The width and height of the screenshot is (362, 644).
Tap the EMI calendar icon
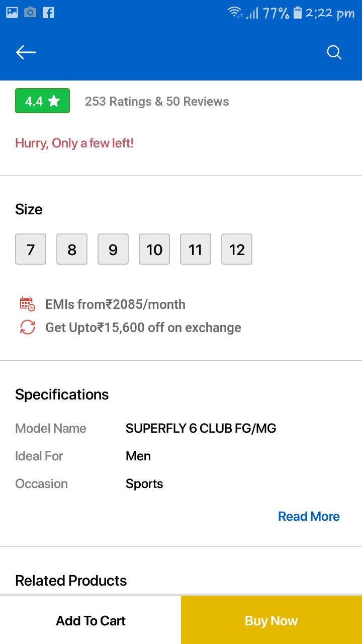pyautogui.click(x=27, y=304)
